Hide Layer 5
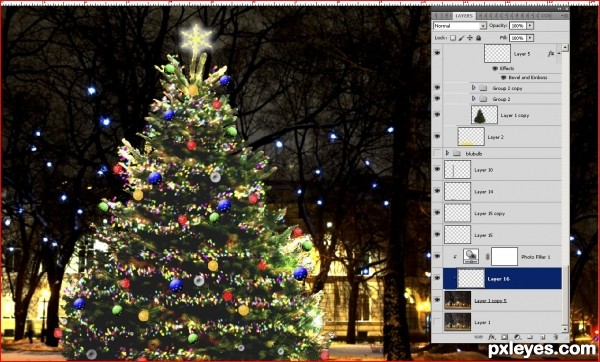 point(437,53)
